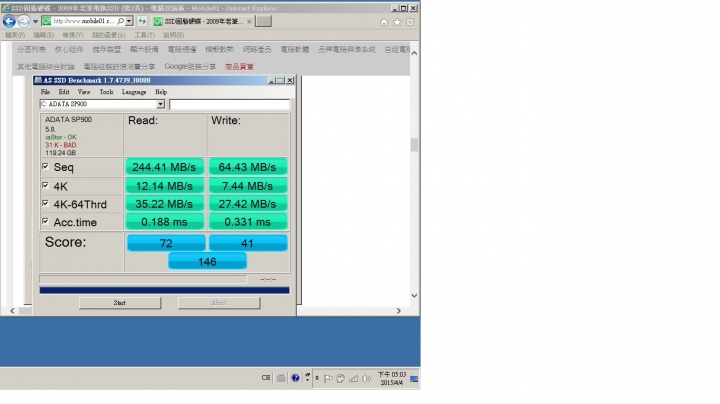The height and width of the screenshot is (404, 720).
Task: Click the 4K read result 12.14 MB/s
Action: tap(164, 186)
